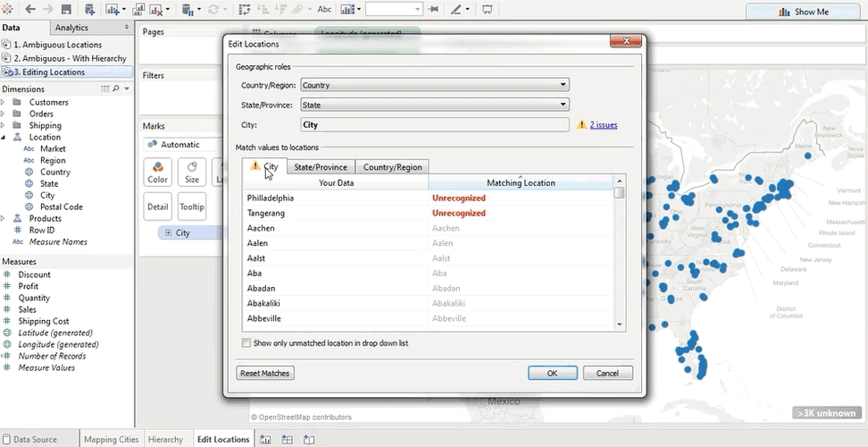Click the Back arrow in toolbar
868x447 pixels.
(x=29, y=10)
